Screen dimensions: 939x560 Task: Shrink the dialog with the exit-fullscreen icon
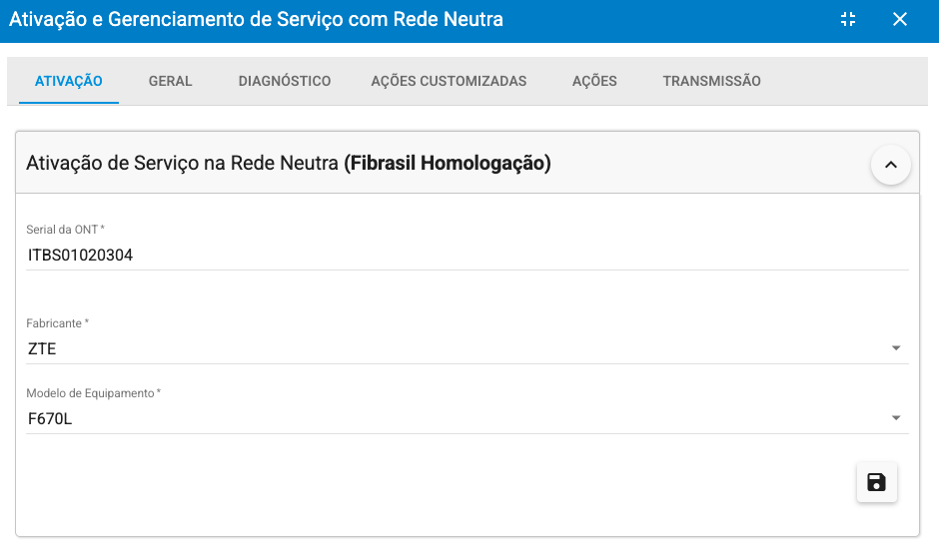pyautogui.click(x=849, y=20)
